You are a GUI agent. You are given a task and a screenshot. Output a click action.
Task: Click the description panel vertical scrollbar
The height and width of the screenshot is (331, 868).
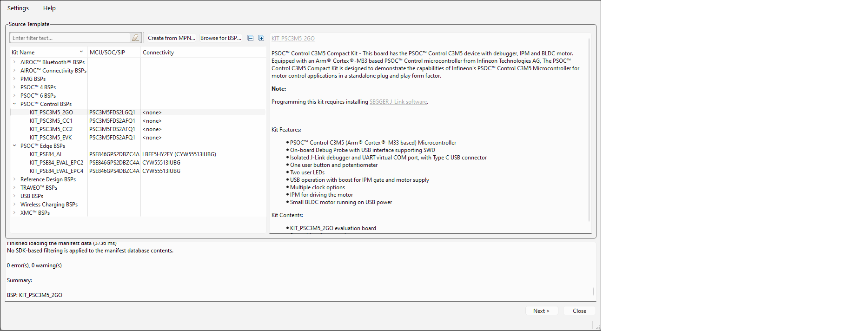589,130
